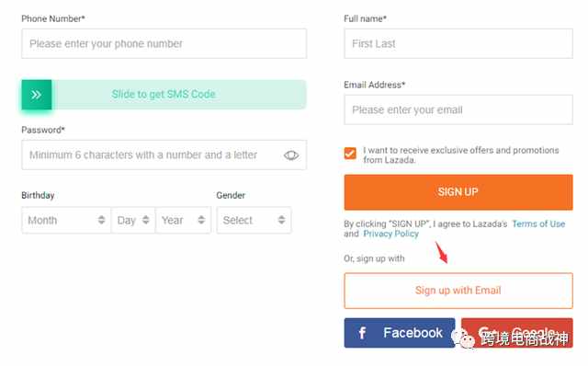Focus the Email Address input field
The width and height of the screenshot is (588, 366).
click(x=458, y=109)
